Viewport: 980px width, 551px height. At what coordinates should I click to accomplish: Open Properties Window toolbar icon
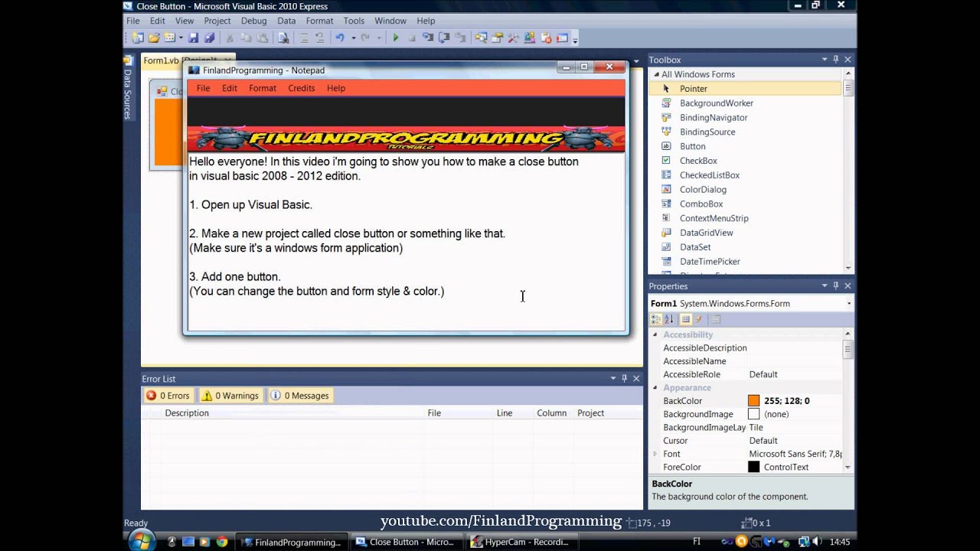click(x=497, y=37)
